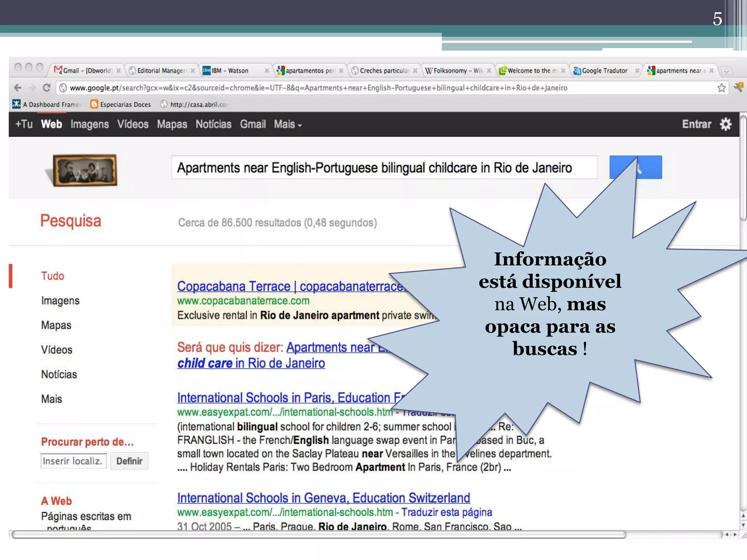Screen dimensions: 747x560
Task: Click the browser back arrow
Action: (18, 87)
